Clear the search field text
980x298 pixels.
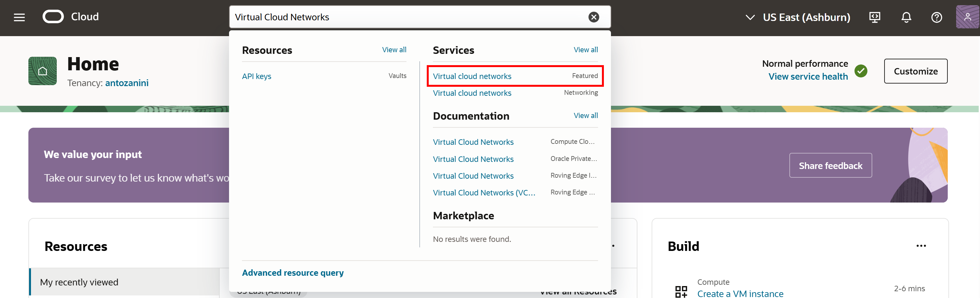pos(594,17)
